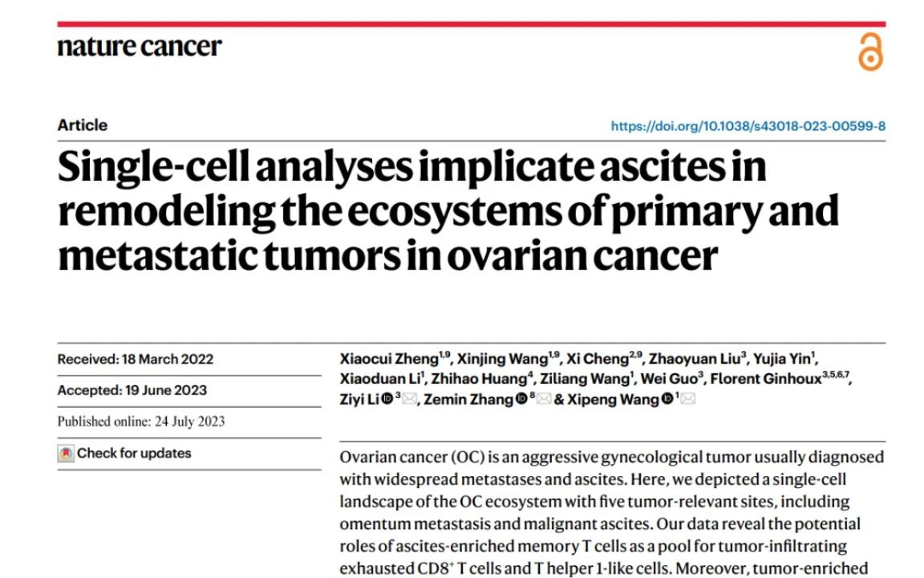Open the article DOI link
Screen dimensions: 924x578
[x=748, y=125]
